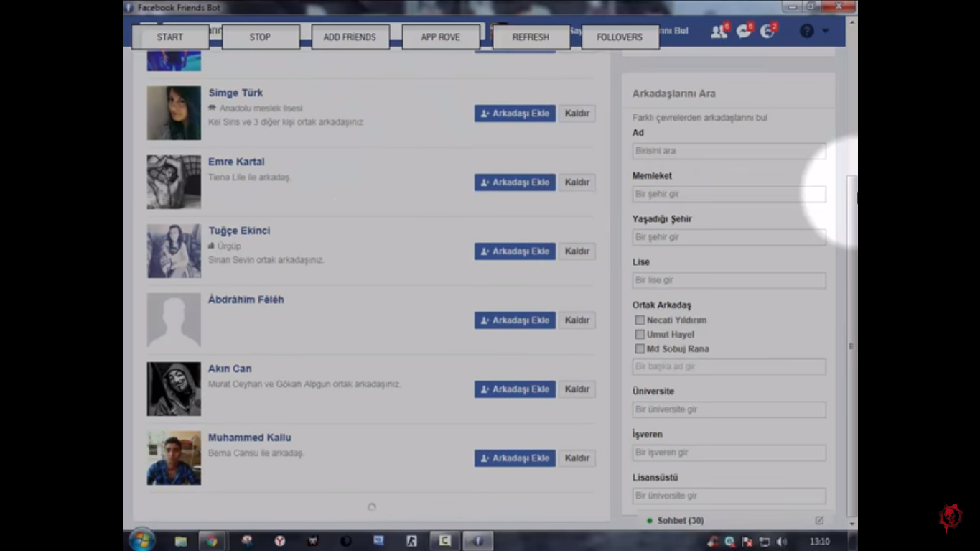The height and width of the screenshot is (551, 980).
Task: Open the Windows Start orb
Action: coord(141,541)
